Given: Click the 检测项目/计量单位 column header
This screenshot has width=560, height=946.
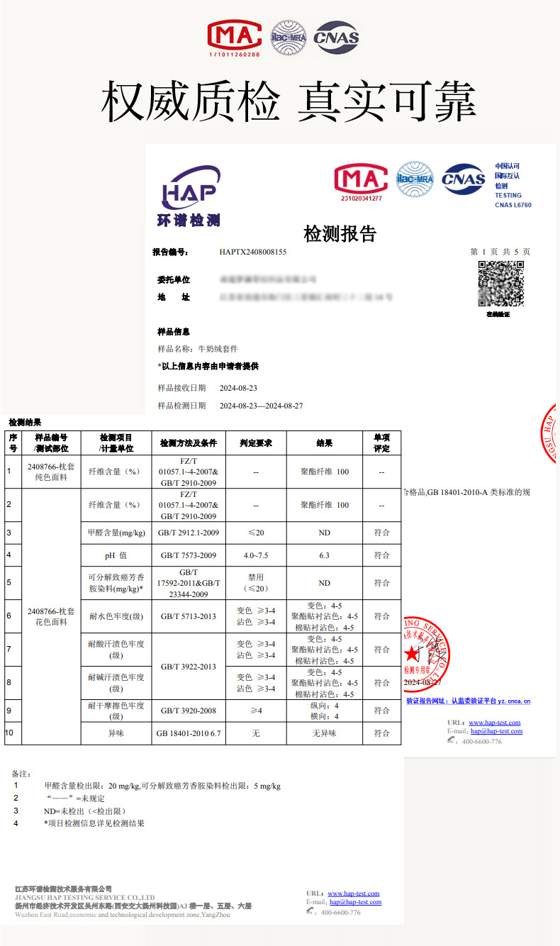Looking at the screenshot, I should pyautogui.click(x=116, y=443).
